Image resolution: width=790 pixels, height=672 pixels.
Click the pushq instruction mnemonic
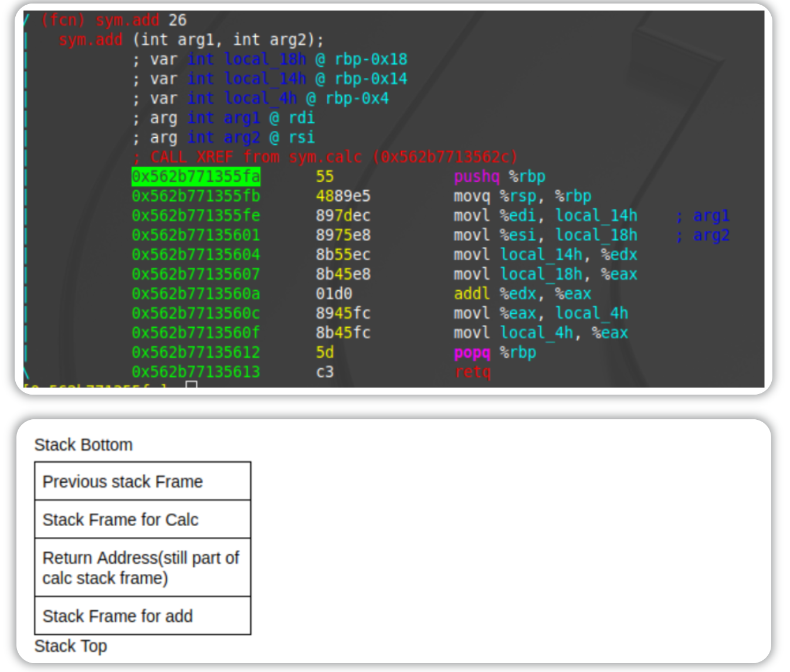[x=477, y=177]
